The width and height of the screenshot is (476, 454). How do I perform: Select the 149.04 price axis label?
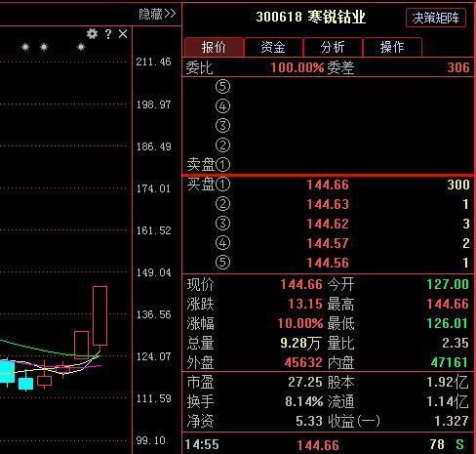click(153, 272)
